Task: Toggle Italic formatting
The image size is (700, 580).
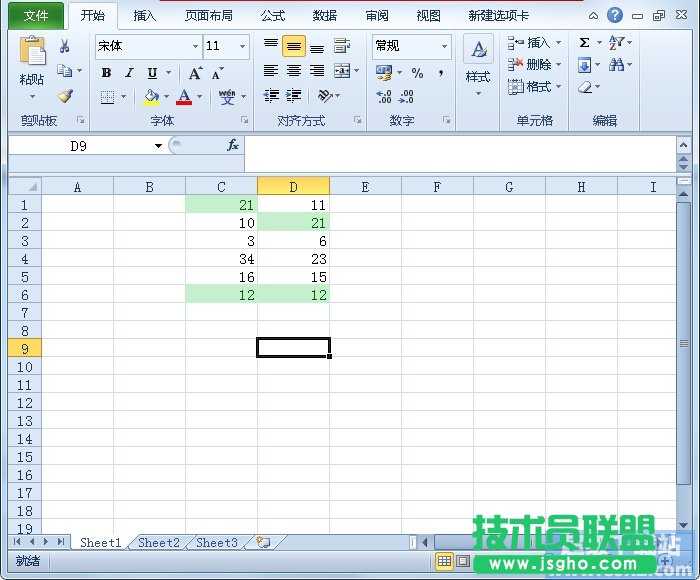Action: point(129,73)
